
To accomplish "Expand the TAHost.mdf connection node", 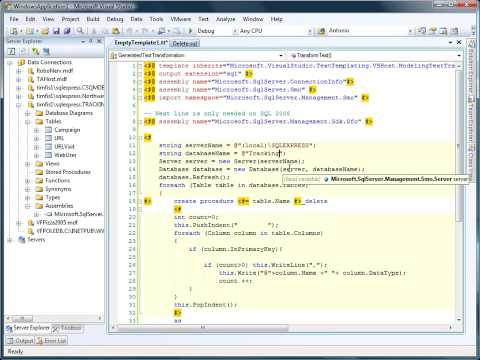I will tap(19, 79).
